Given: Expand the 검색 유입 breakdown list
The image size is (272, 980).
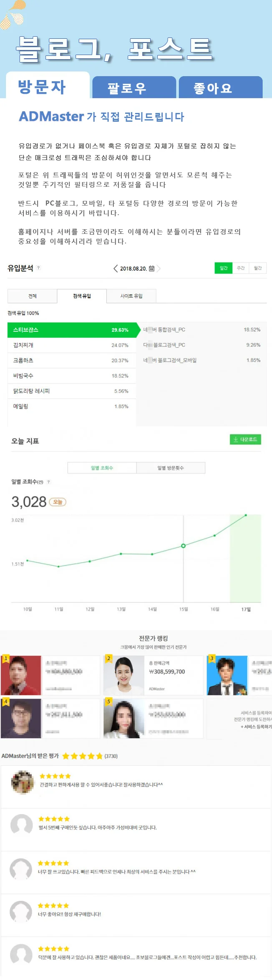Looking at the screenshot, I should click(82, 296).
